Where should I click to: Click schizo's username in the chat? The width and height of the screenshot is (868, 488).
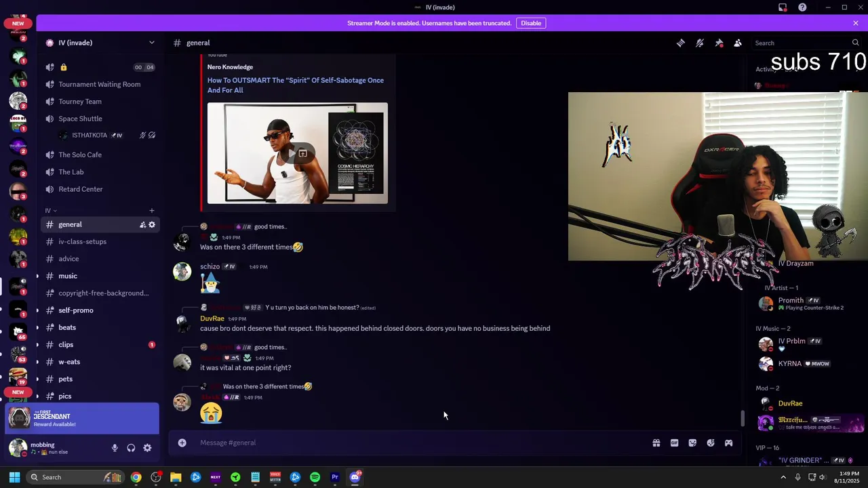pyautogui.click(x=210, y=266)
